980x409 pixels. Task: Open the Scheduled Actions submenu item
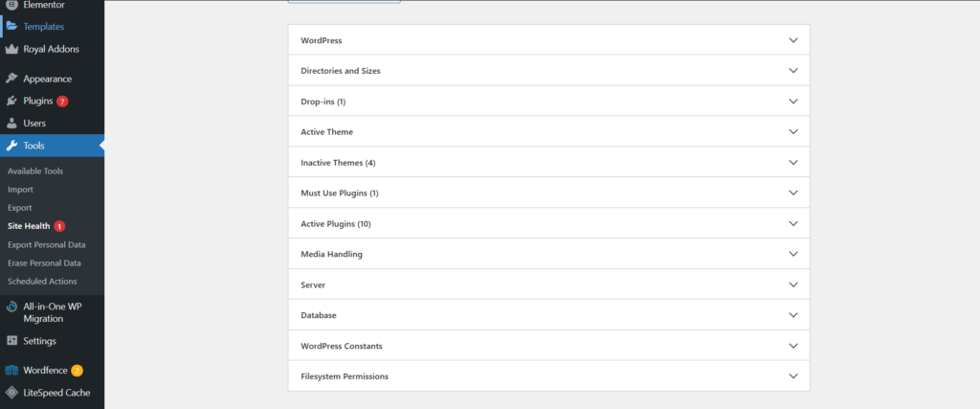tap(42, 282)
